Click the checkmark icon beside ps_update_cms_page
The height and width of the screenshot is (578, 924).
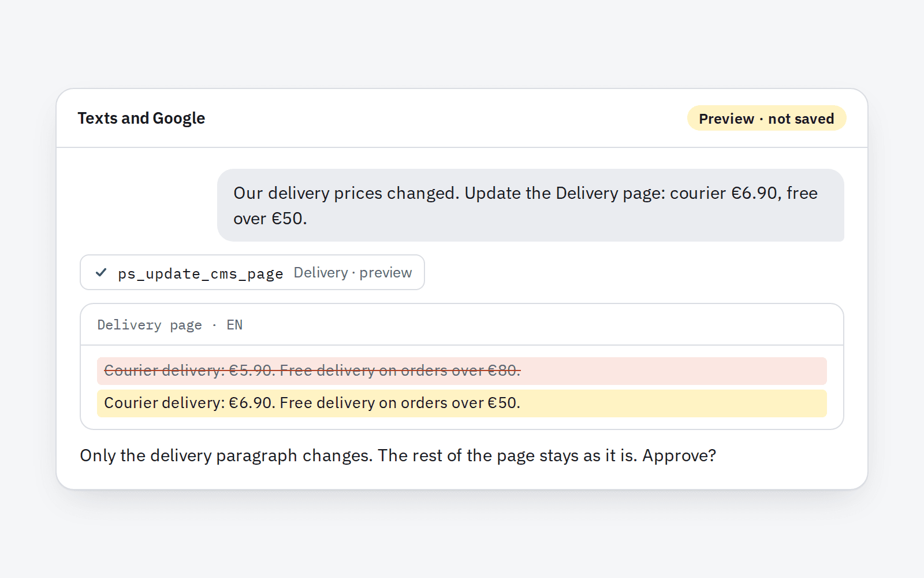(101, 272)
